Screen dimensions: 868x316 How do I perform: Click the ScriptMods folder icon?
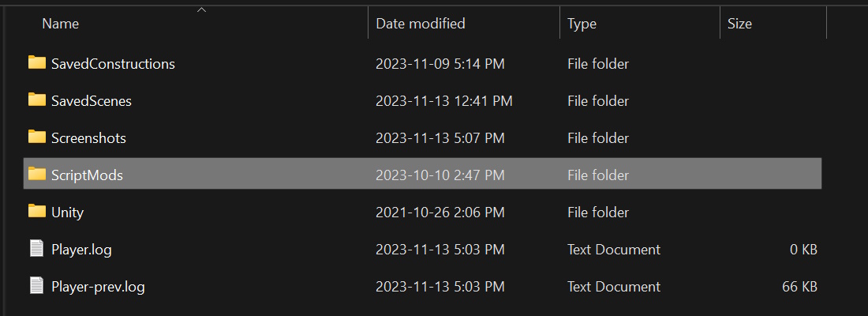[x=36, y=174]
